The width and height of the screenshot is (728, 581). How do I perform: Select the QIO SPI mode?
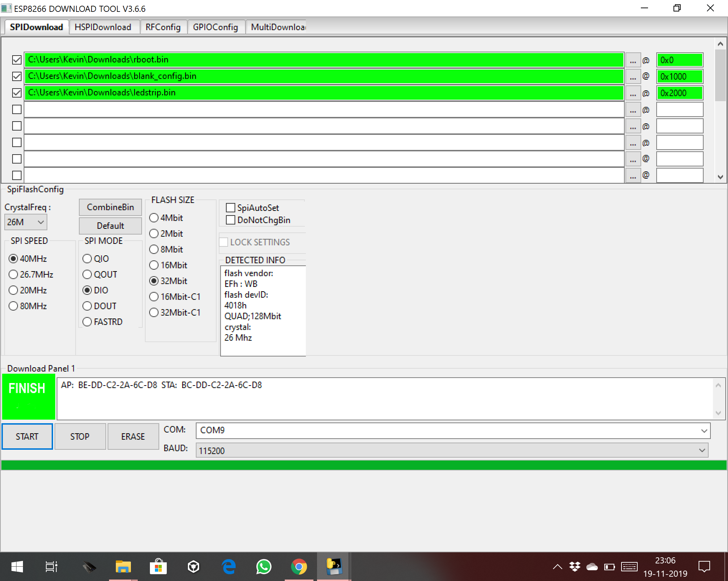(x=87, y=259)
